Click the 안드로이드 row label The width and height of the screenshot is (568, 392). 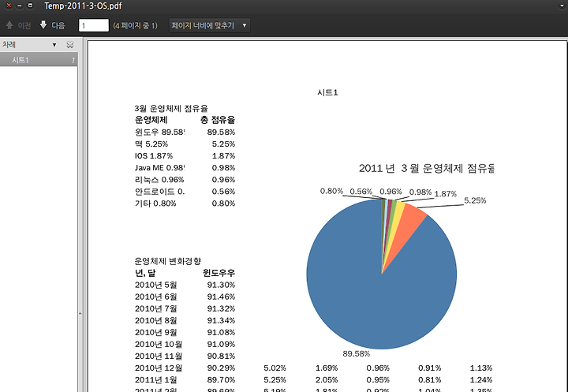pyautogui.click(x=159, y=192)
